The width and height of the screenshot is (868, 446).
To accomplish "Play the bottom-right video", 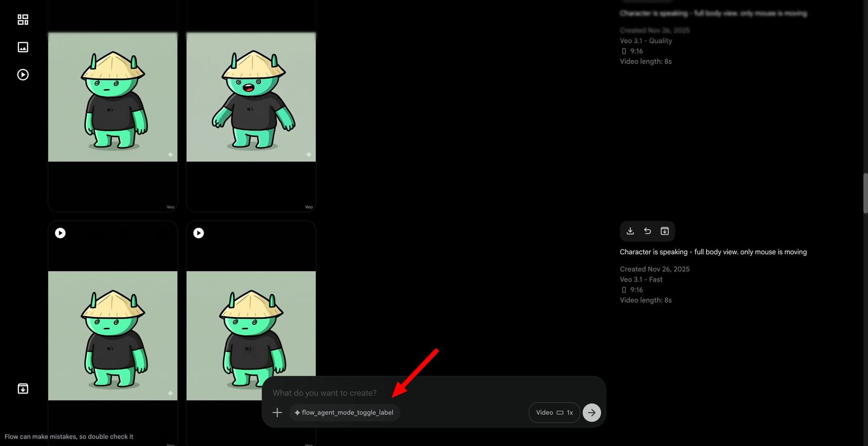I will click(198, 233).
